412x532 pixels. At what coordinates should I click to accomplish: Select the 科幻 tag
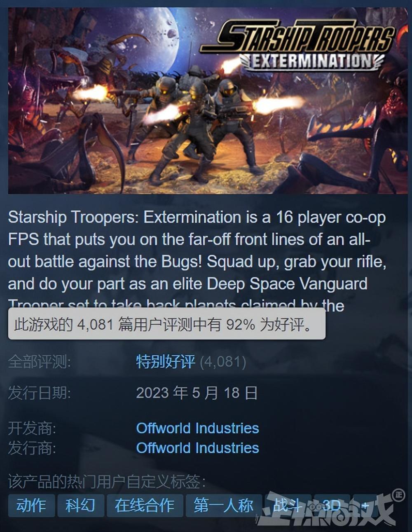[80, 505]
